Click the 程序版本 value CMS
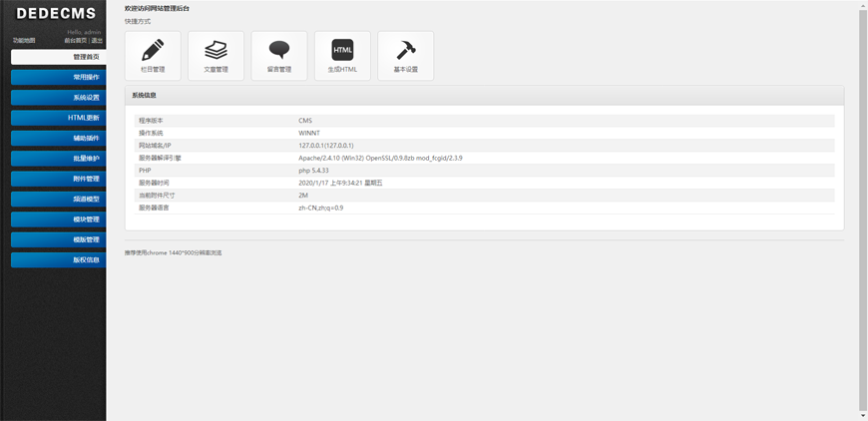Image resolution: width=868 pixels, height=421 pixels. click(305, 120)
